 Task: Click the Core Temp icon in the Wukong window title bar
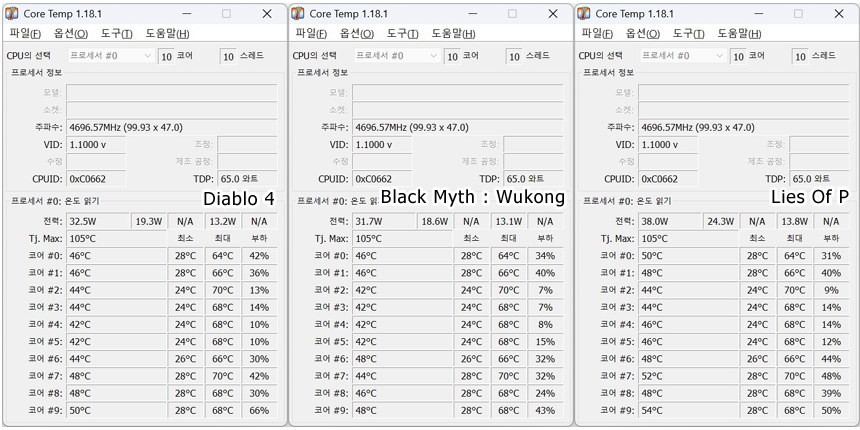298,14
